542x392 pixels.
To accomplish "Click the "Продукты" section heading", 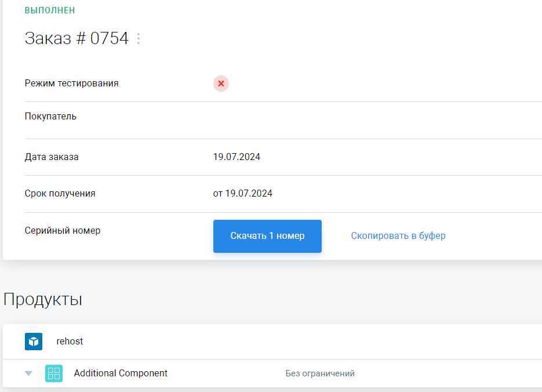I will (x=43, y=300).
